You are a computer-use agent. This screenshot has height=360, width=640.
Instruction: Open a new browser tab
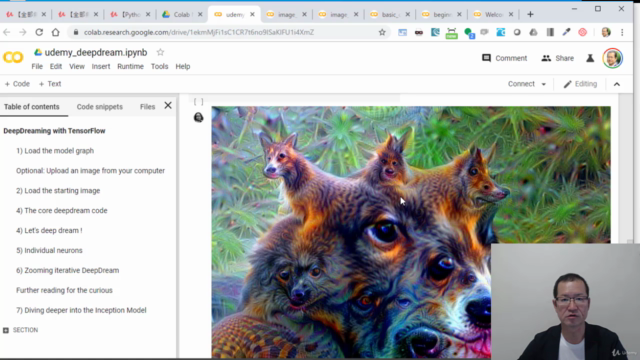pos(530,14)
